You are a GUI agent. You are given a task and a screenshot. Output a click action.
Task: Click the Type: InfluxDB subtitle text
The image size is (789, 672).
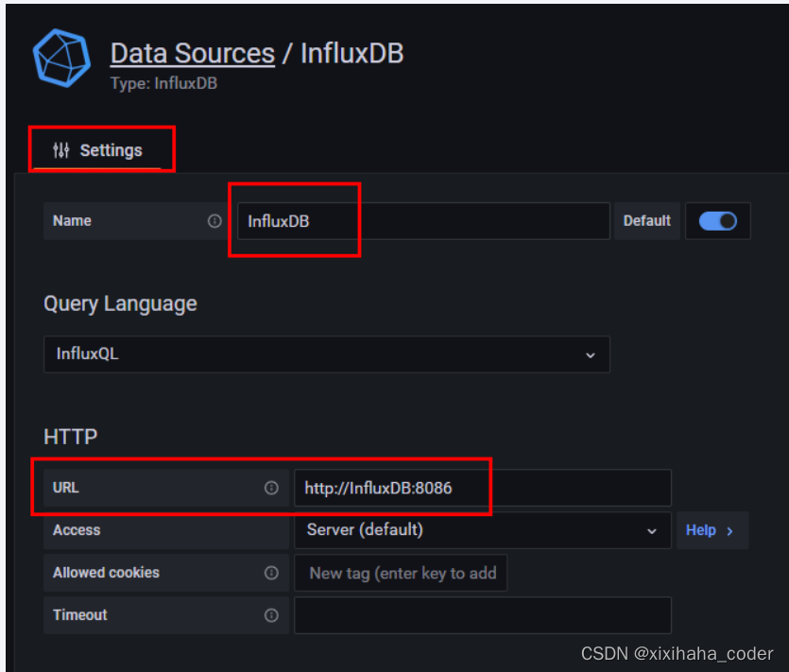164,83
